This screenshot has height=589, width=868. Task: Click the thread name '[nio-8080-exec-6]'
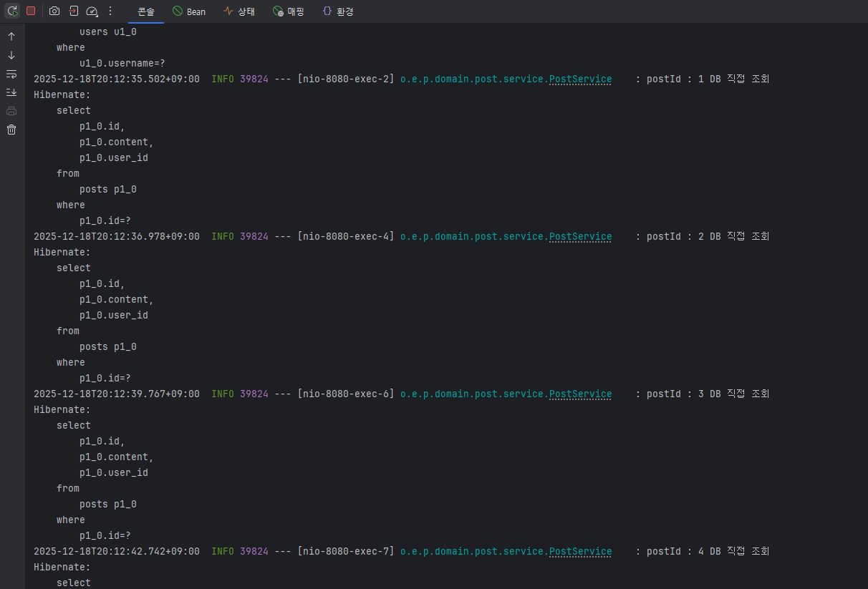[346, 394]
